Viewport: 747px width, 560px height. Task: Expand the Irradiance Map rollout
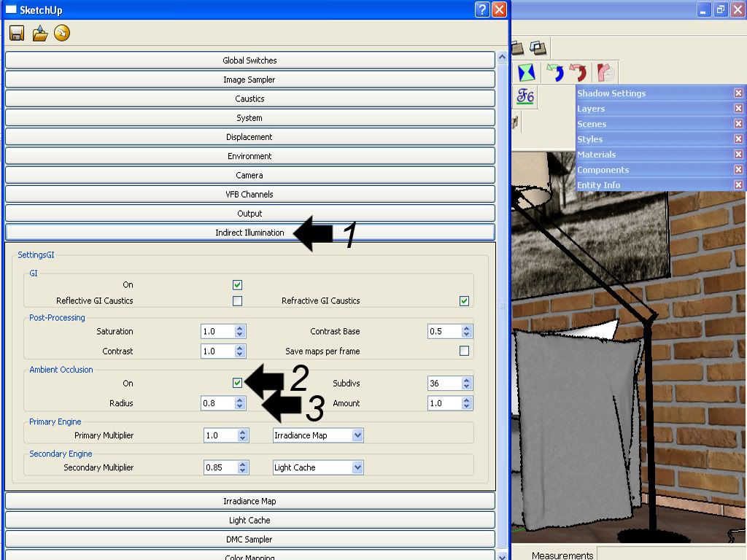pos(250,501)
